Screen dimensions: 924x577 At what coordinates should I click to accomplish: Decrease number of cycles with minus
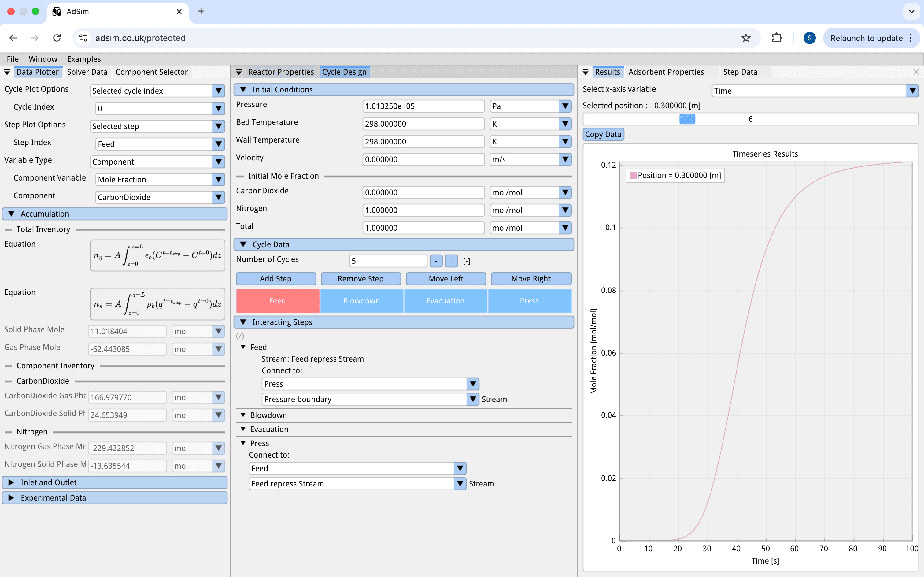coord(435,261)
